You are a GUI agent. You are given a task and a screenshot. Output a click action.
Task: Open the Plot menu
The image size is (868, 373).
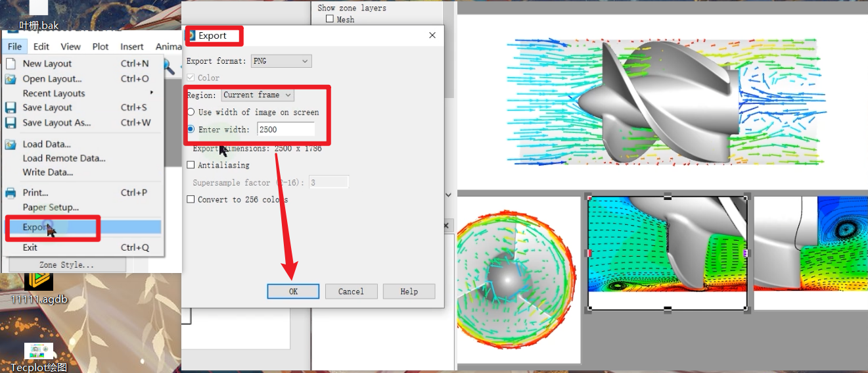(101, 47)
